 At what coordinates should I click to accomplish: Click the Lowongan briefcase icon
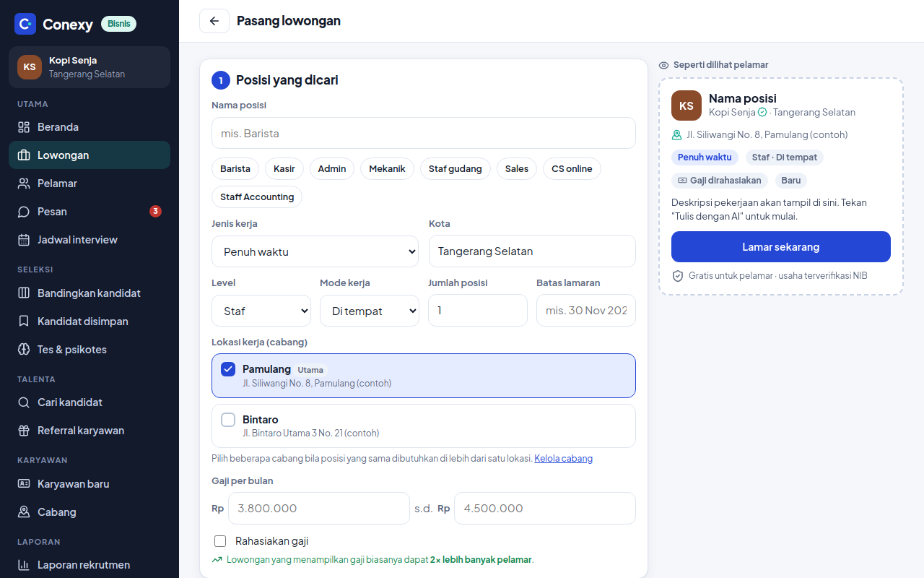(x=24, y=155)
